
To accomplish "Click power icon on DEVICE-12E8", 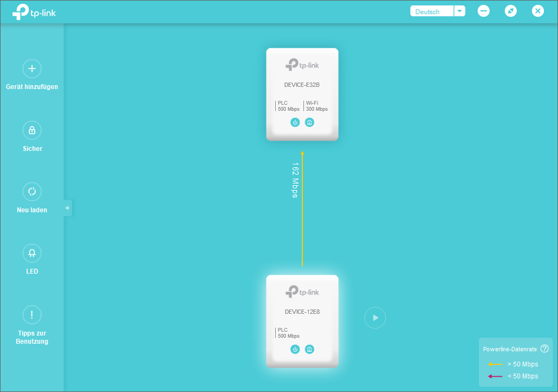I will pyautogui.click(x=295, y=349).
